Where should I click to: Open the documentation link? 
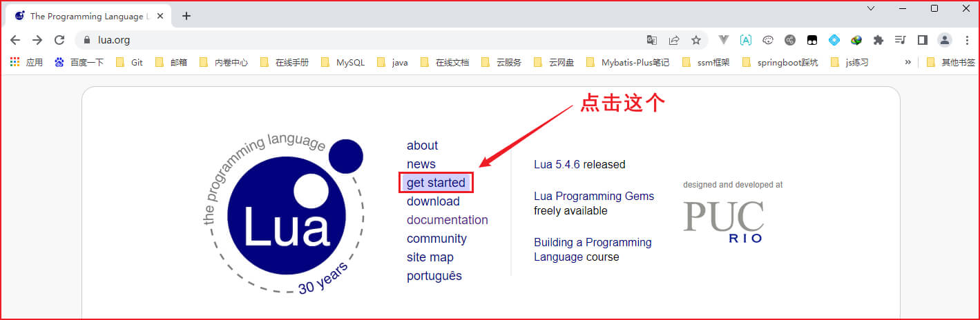tap(448, 220)
